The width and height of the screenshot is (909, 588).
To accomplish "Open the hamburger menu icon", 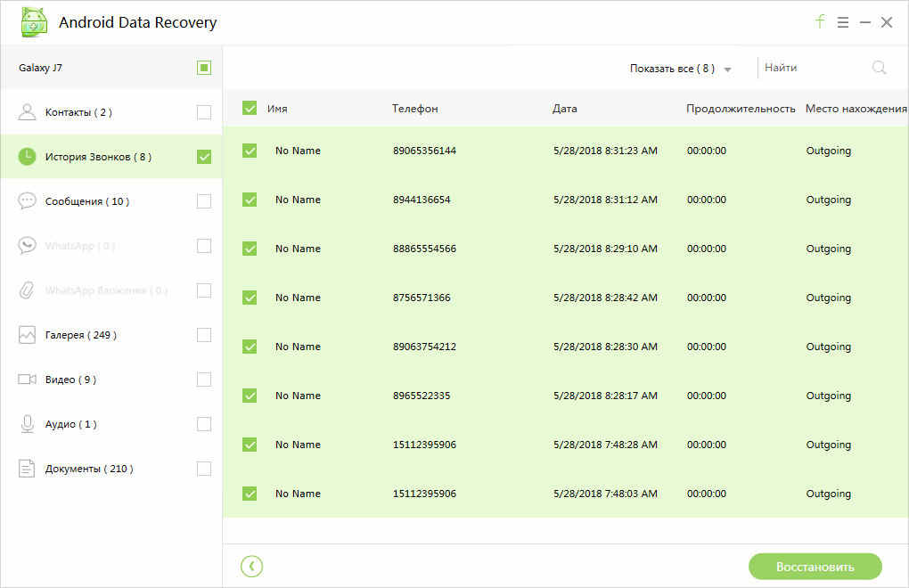I will [x=843, y=22].
